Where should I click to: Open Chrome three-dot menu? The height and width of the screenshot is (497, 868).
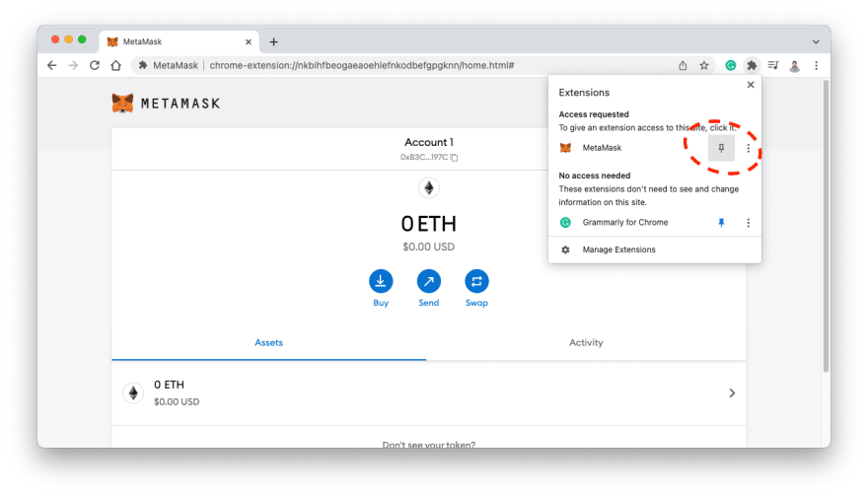(x=816, y=65)
